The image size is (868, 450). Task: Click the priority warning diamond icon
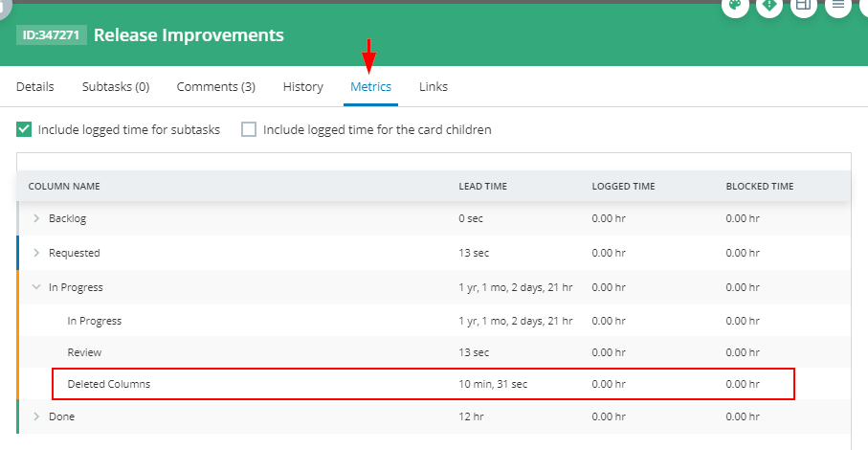769,6
